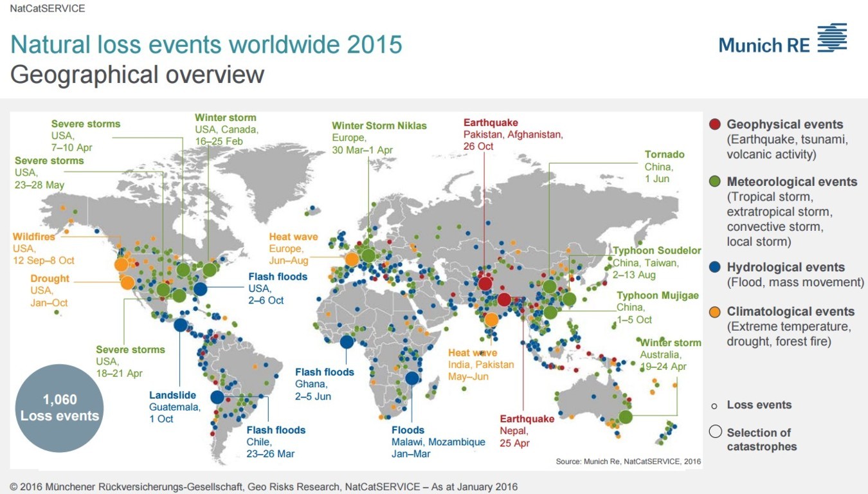Click the blue circle for Ghana flash floods
868x494 pixels.
(x=347, y=342)
